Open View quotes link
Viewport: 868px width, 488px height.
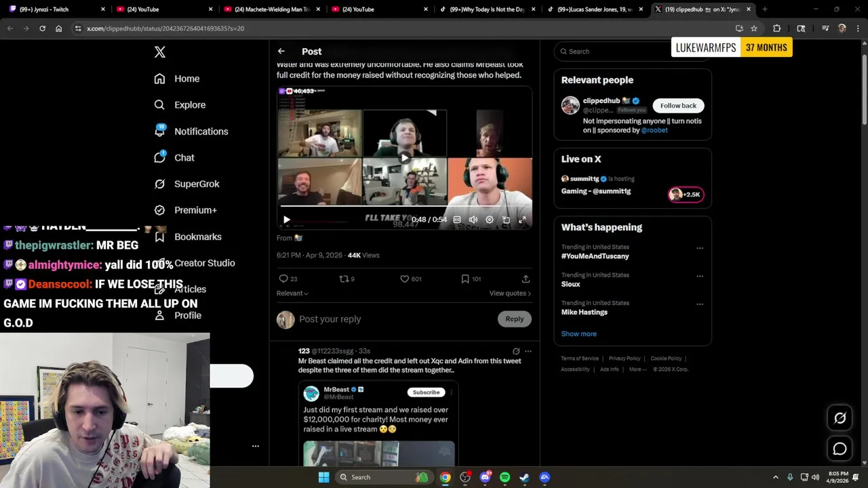click(x=510, y=293)
